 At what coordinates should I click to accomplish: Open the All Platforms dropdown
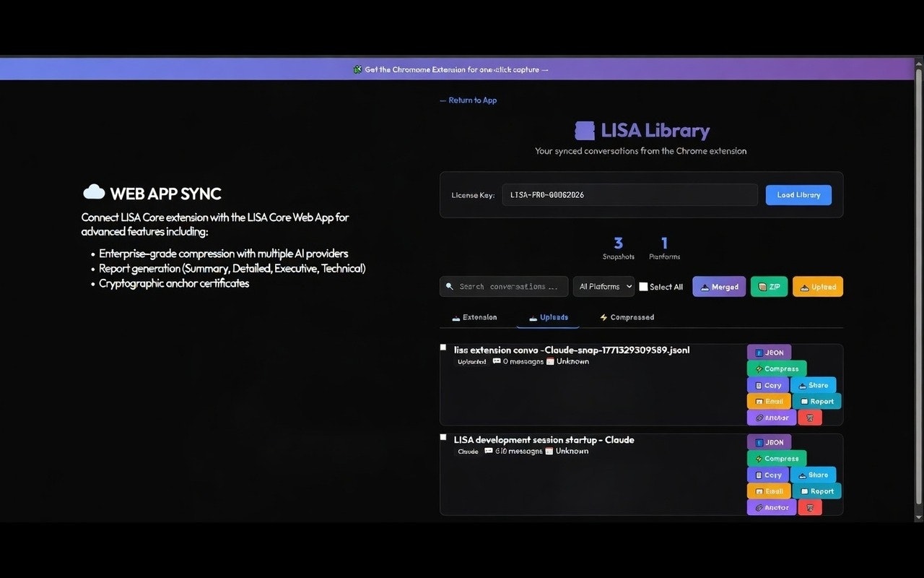tap(603, 286)
